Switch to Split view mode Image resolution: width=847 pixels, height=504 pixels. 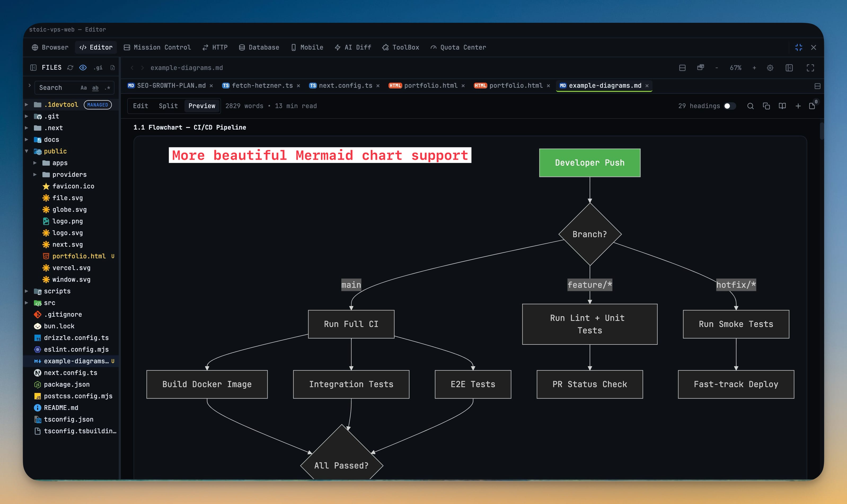click(x=168, y=106)
